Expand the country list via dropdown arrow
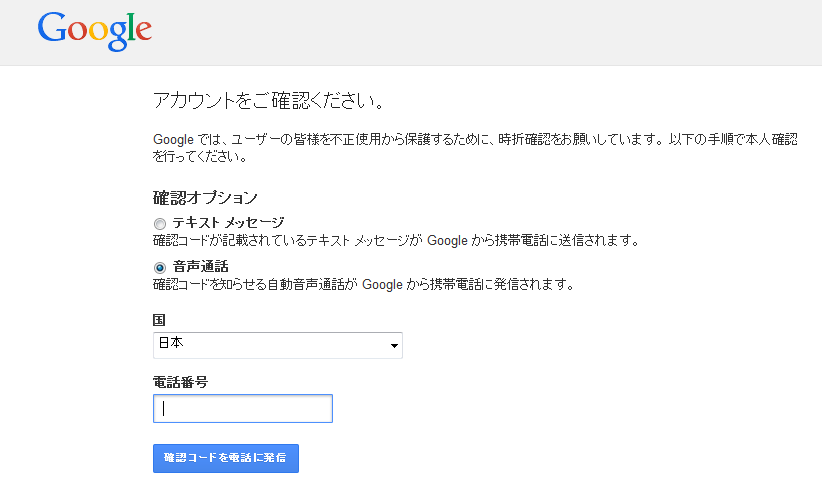Image resolution: width=822 pixels, height=492 pixels. point(394,346)
